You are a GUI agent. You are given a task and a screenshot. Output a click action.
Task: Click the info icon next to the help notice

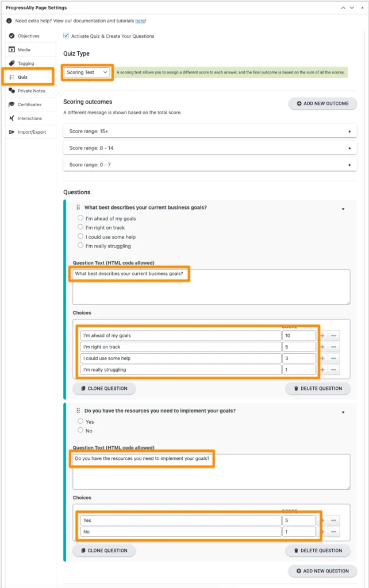coord(10,21)
